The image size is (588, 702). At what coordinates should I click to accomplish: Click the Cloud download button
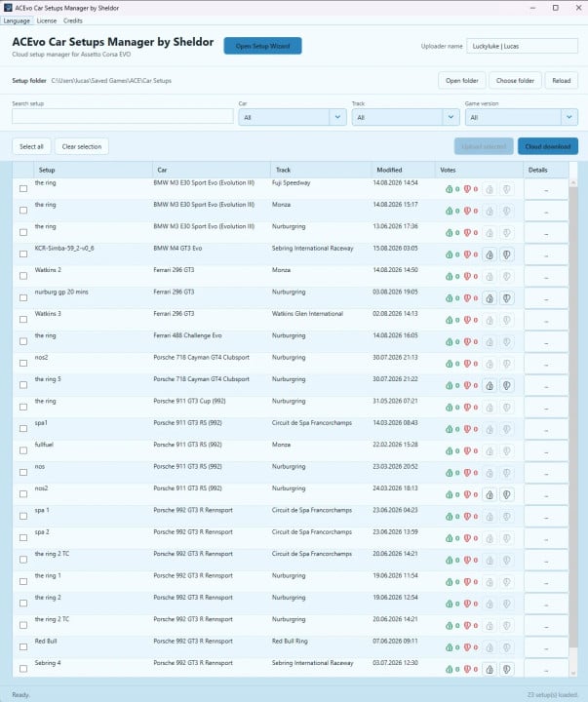tap(548, 146)
